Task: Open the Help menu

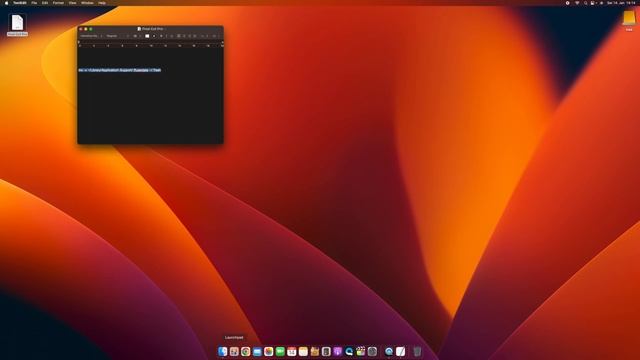Action: click(102, 3)
